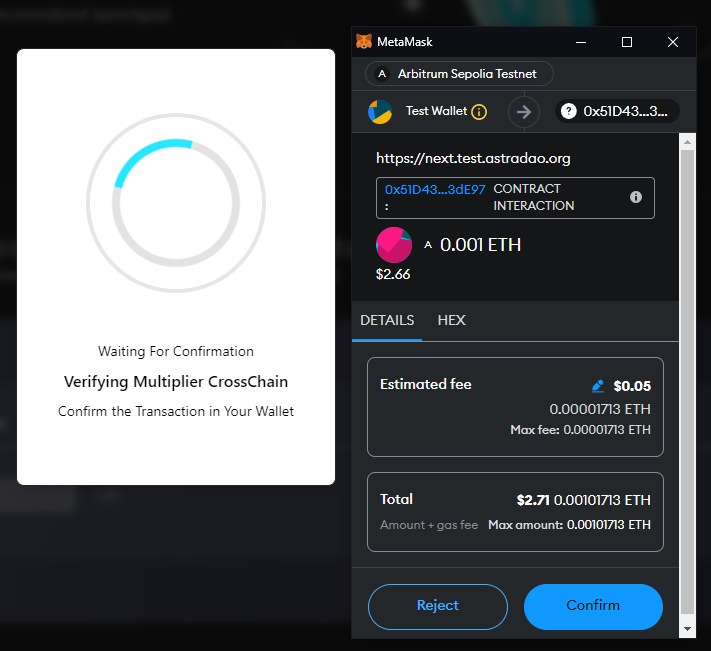Close the MetaMask window
This screenshot has height=651, width=711.
click(673, 42)
